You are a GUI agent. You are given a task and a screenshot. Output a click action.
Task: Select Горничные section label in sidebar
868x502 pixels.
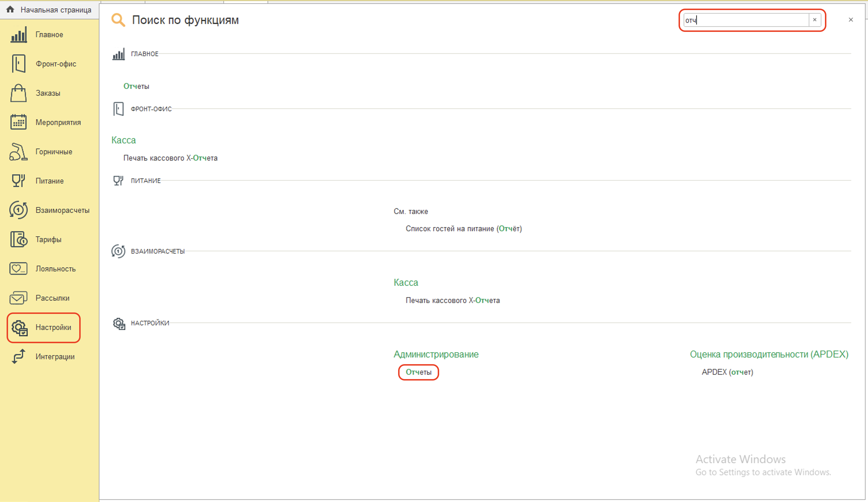(x=54, y=152)
